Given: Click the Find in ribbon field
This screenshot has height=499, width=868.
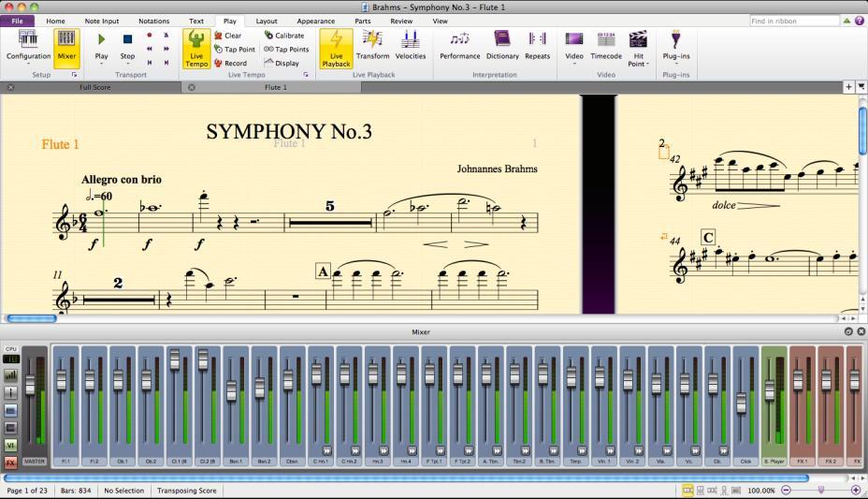Looking at the screenshot, I should (x=794, y=21).
